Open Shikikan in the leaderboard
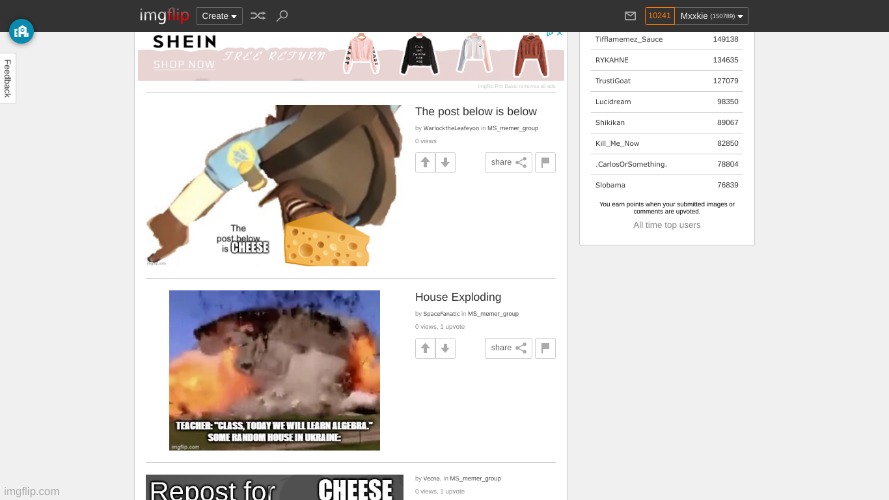This screenshot has width=889, height=500. click(610, 122)
